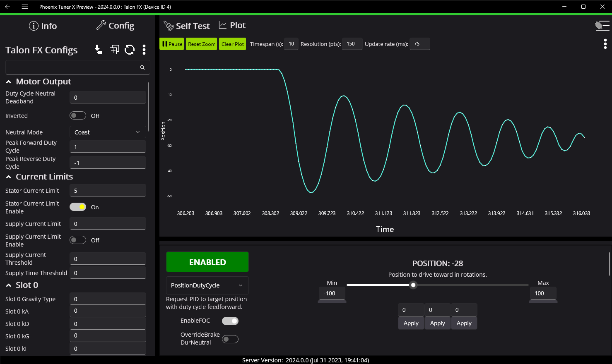Pause the live plot
The image size is (612, 364).
coord(172,44)
